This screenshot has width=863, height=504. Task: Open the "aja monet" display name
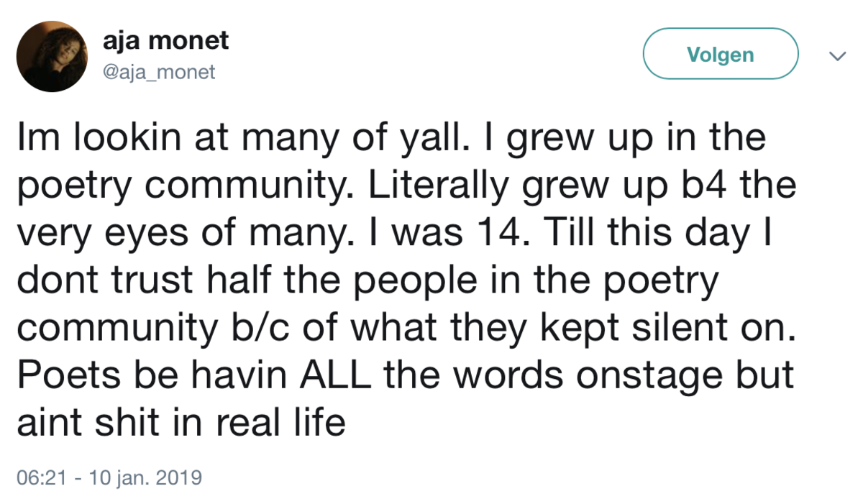(165, 40)
